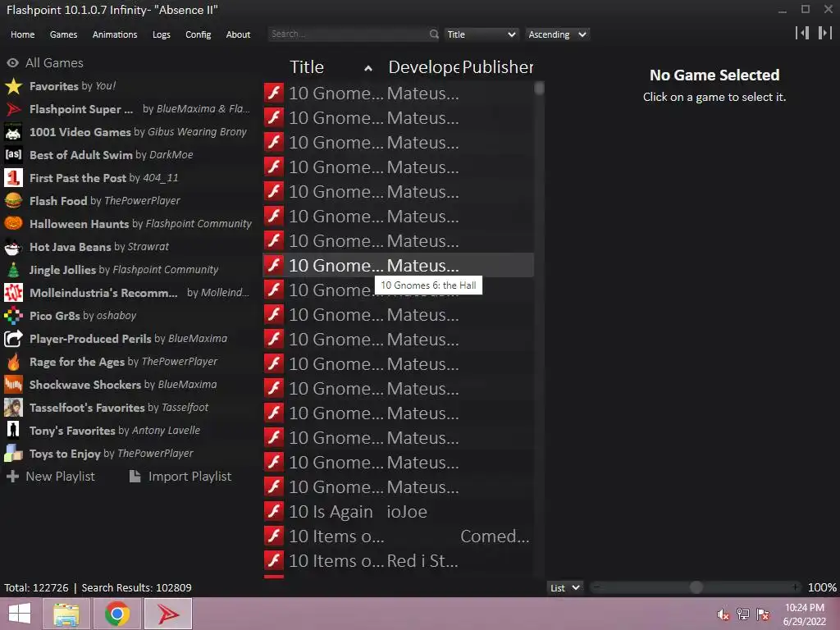Open the Logs page
Viewport: 840px width, 630px height.
click(162, 34)
